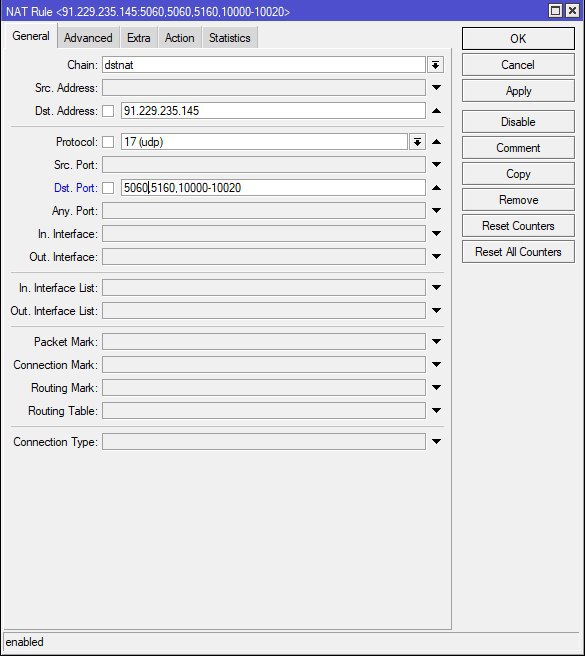
Task: Collapse the Protocol field
Action: tap(436, 142)
